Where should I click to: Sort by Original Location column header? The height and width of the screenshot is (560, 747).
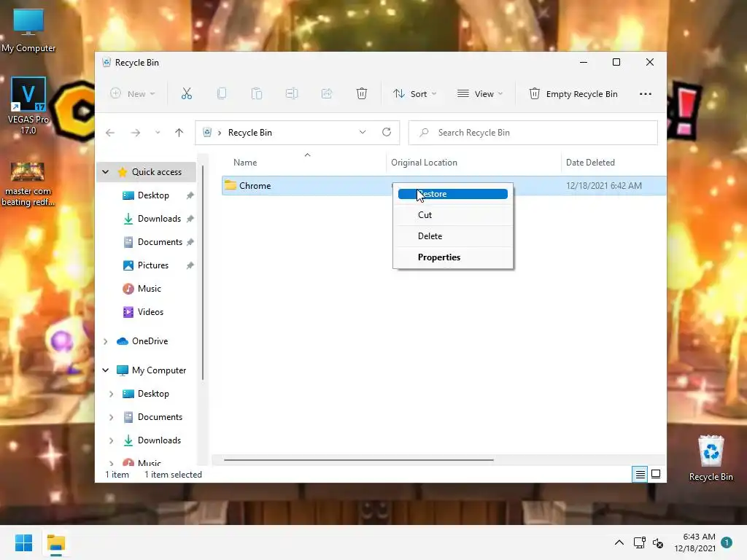(x=473, y=163)
